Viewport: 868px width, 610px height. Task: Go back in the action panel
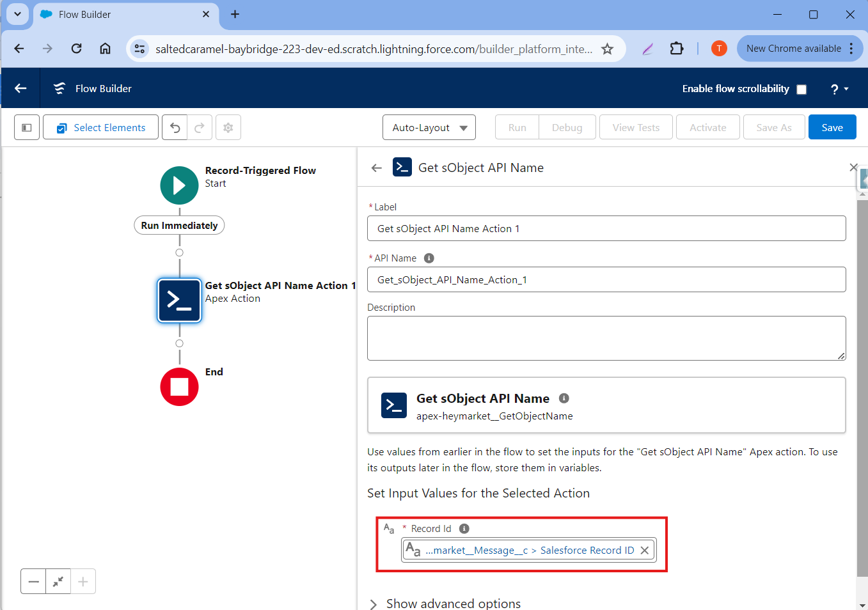377,168
